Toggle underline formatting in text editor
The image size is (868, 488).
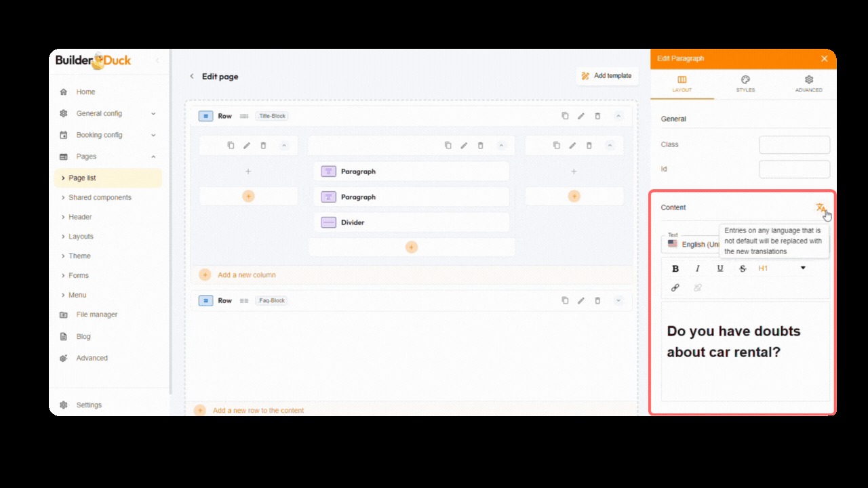(x=719, y=268)
